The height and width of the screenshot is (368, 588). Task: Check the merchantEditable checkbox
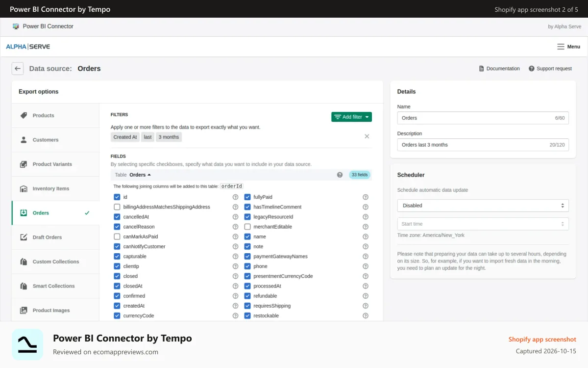[x=247, y=227]
